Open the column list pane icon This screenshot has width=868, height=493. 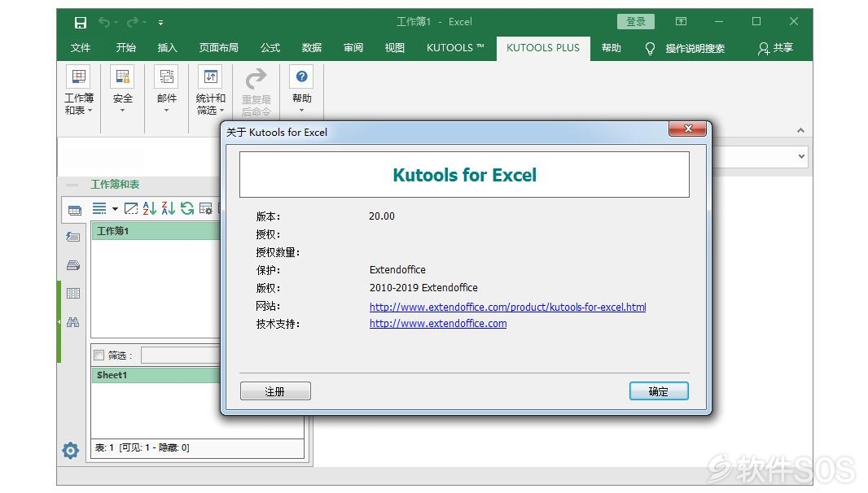point(73,293)
